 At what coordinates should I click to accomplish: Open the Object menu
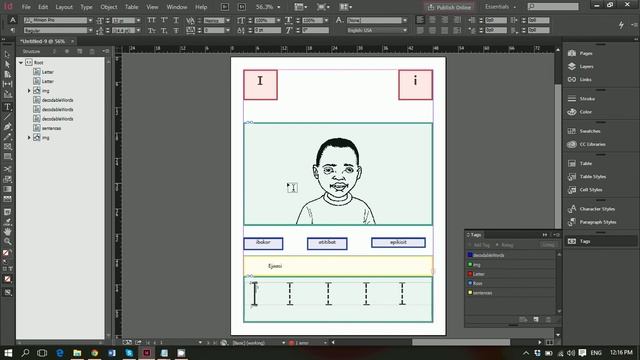(109, 7)
